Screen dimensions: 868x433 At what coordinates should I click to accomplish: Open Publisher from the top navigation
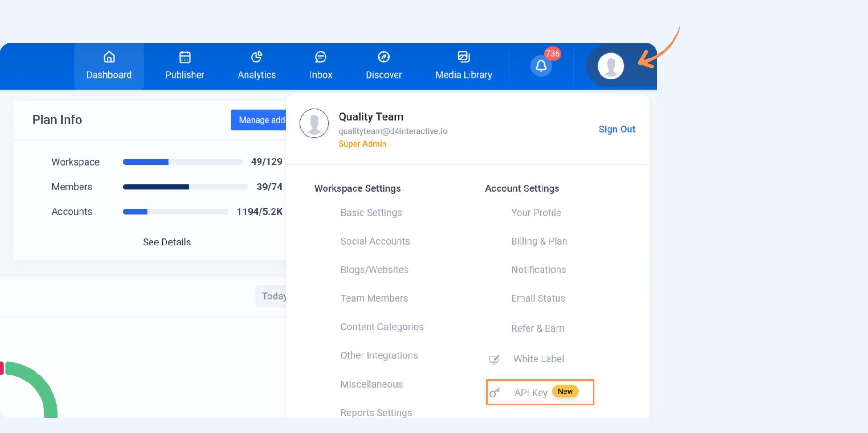click(184, 66)
